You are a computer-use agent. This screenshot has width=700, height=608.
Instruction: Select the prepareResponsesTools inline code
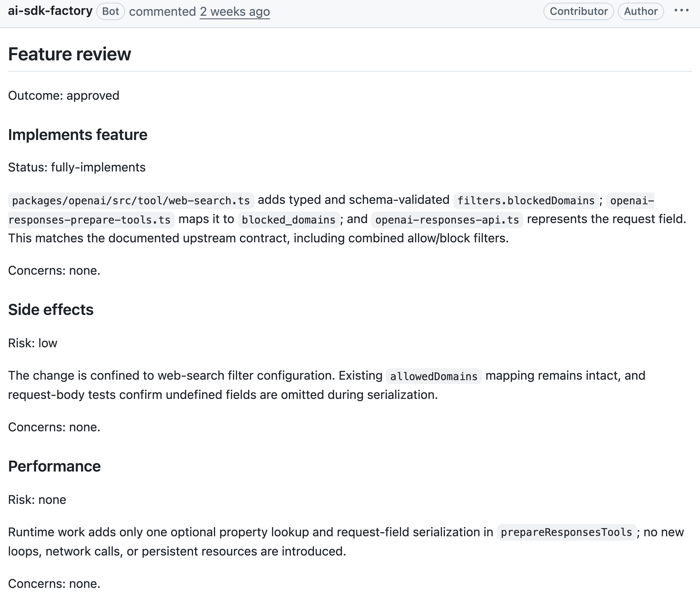(x=567, y=532)
